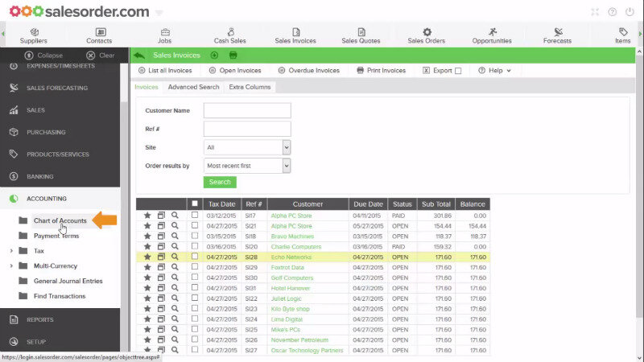Image resolution: width=644 pixels, height=362 pixels.
Task: Click the printer icon in green header
Action: (233, 56)
